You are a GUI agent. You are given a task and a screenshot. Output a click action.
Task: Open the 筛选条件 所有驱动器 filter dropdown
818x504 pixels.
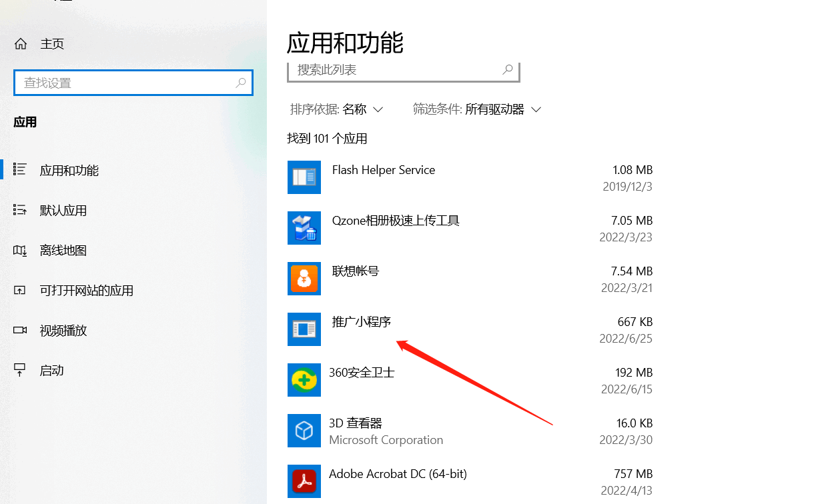coord(477,109)
